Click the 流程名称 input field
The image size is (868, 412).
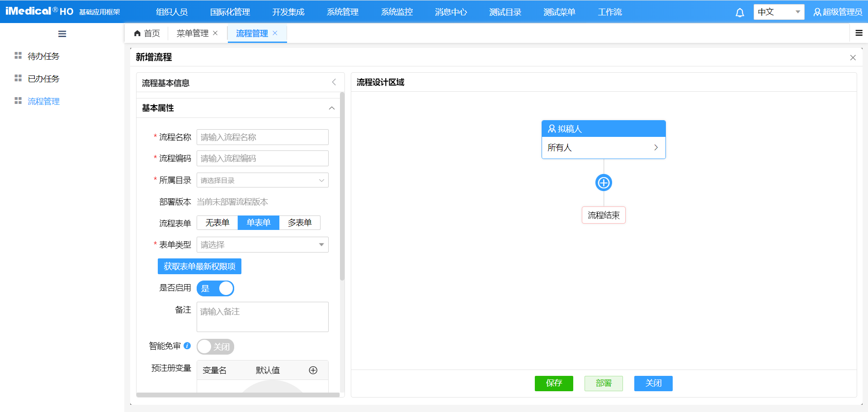(262, 137)
